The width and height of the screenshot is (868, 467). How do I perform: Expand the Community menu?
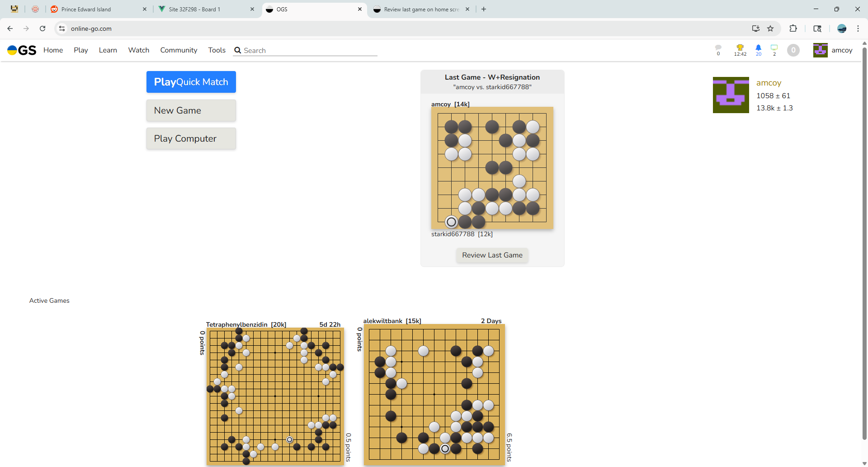click(x=179, y=50)
